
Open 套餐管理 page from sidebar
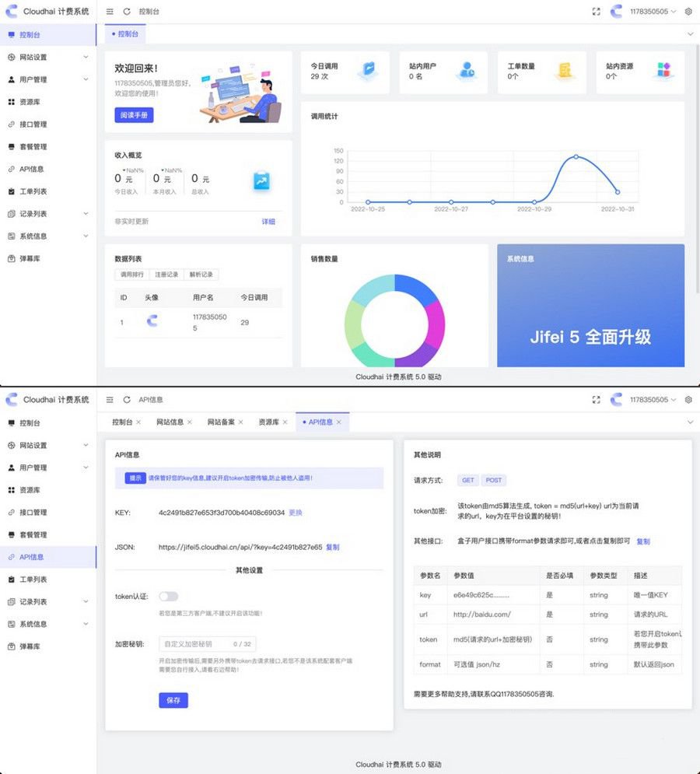(x=37, y=146)
